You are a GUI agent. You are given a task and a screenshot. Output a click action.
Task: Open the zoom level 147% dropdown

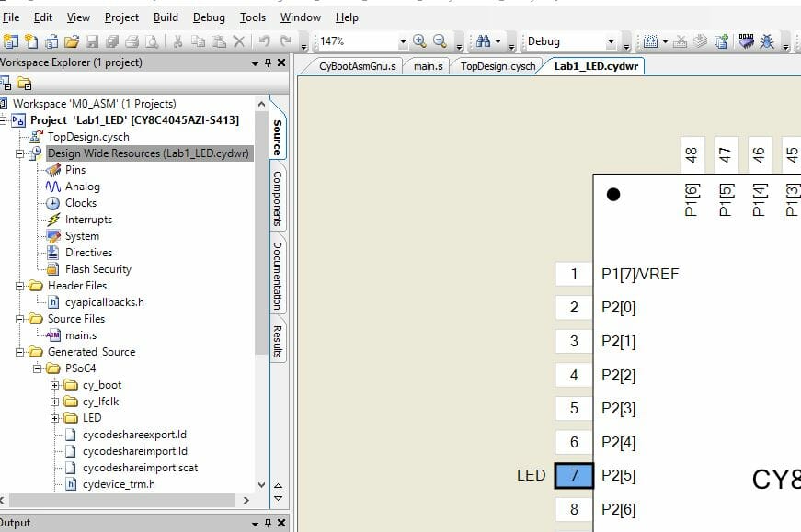pos(403,42)
